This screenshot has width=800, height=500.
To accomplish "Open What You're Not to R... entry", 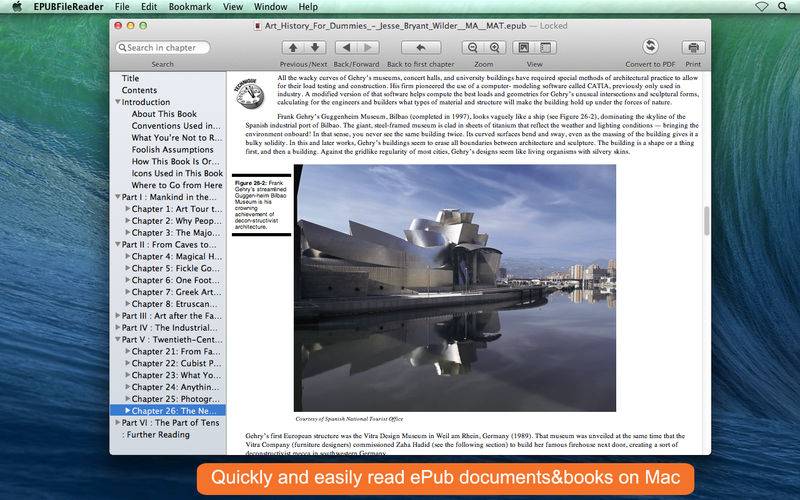I will coord(177,137).
